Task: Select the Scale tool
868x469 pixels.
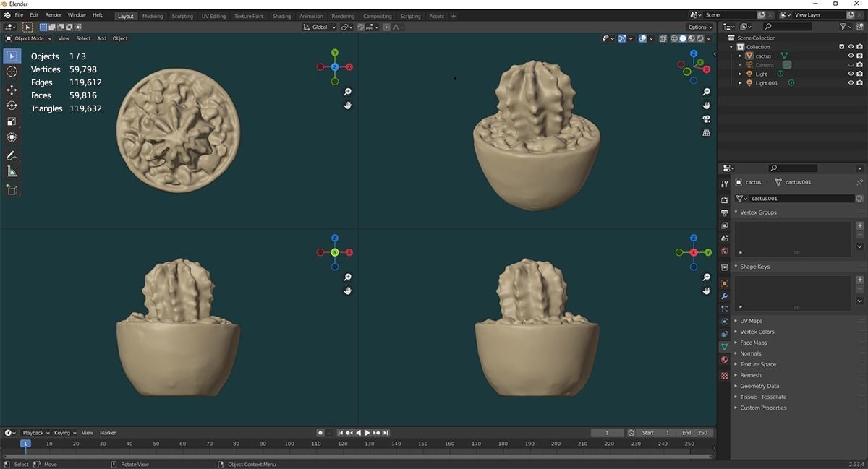Action: [x=12, y=121]
